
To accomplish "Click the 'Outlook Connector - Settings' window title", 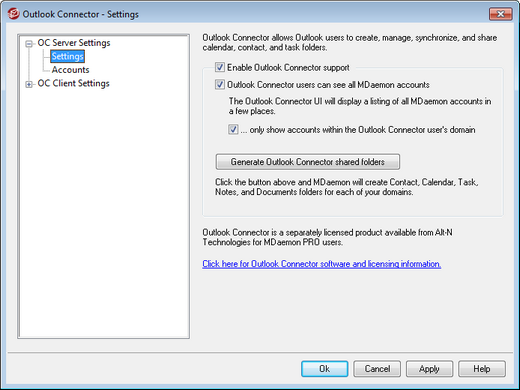I will 81,14.
